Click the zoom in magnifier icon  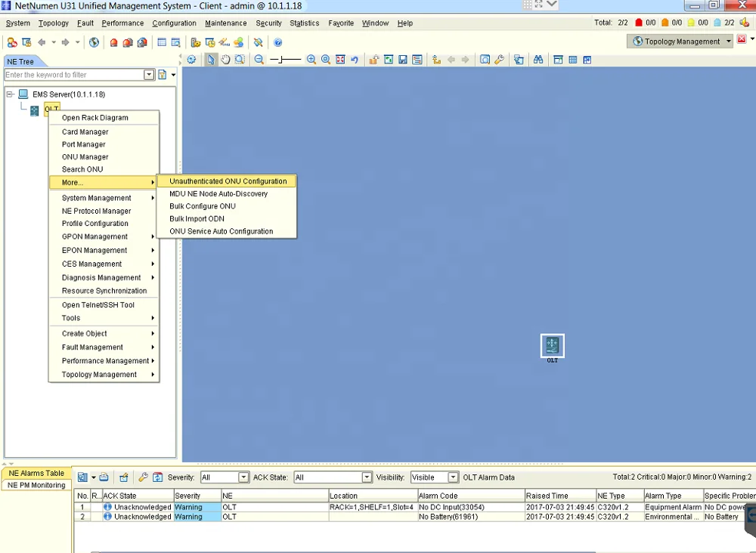point(311,60)
